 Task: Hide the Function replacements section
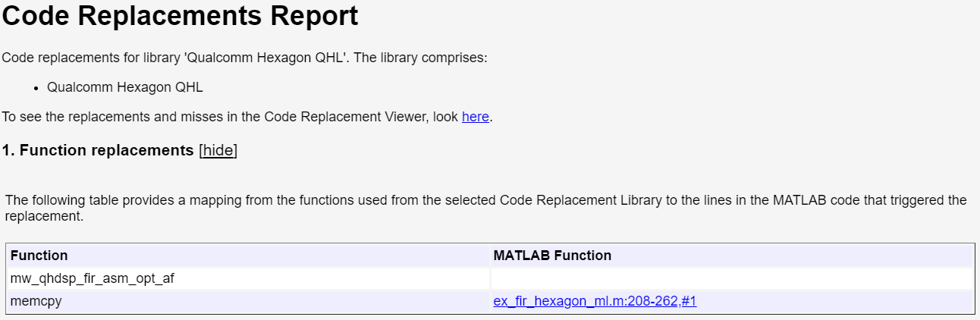point(218,150)
